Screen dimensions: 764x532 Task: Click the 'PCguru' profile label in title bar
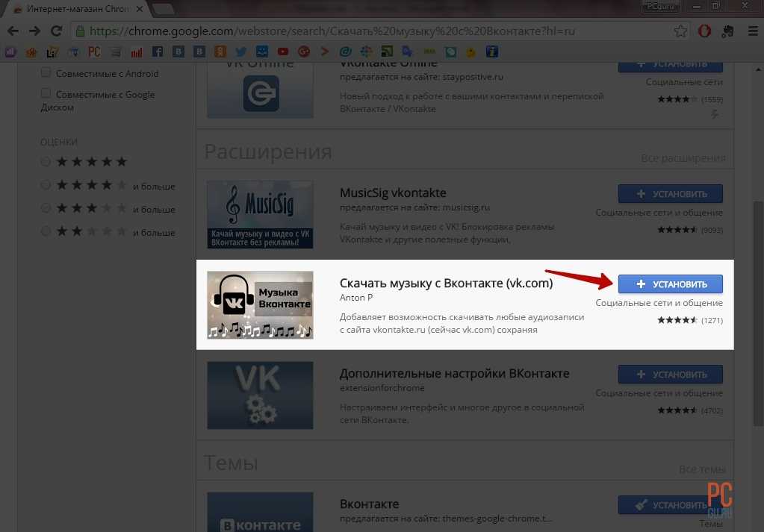point(661,6)
